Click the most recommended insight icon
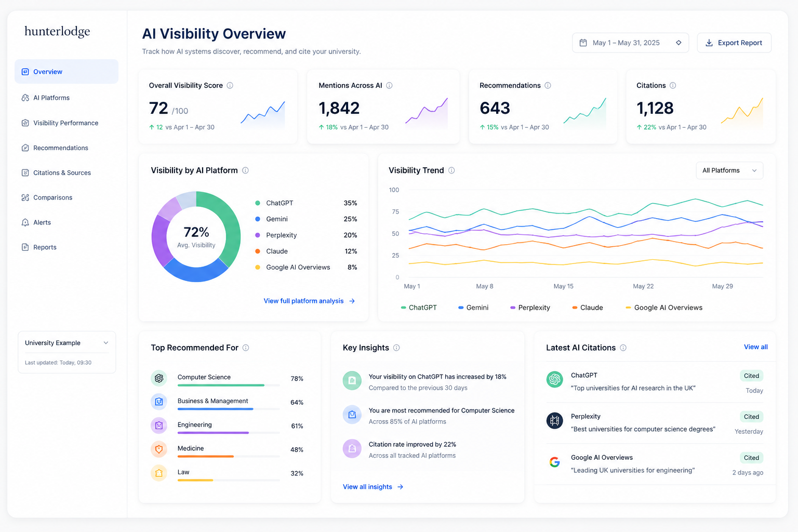The height and width of the screenshot is (532, 798). point(352,415)
